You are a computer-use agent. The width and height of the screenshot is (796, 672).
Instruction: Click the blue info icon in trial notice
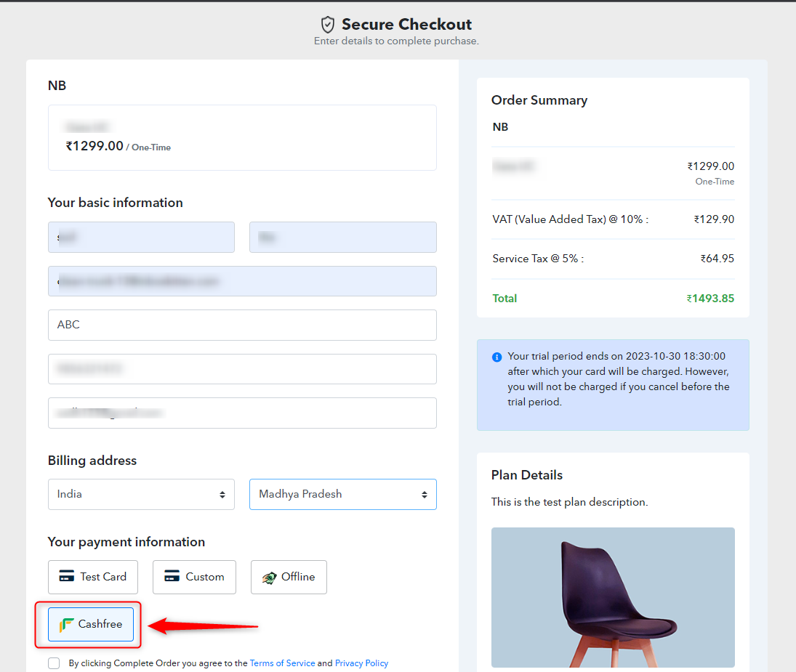497,357
